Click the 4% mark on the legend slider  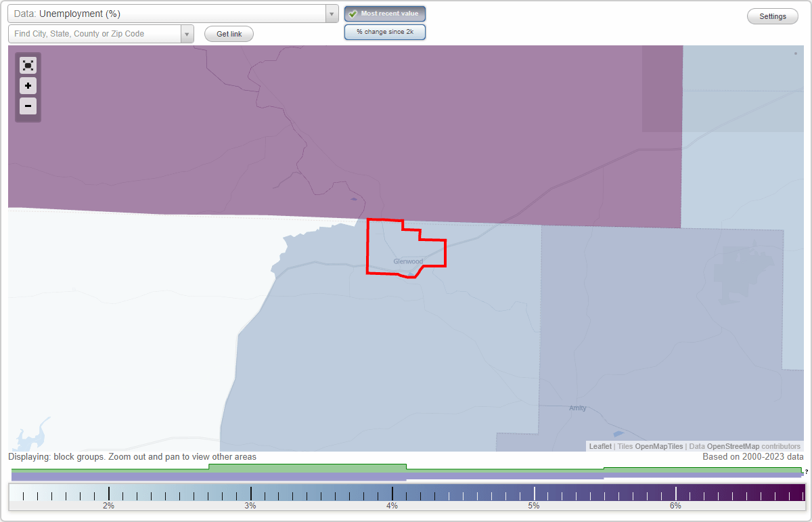(392, 495)
